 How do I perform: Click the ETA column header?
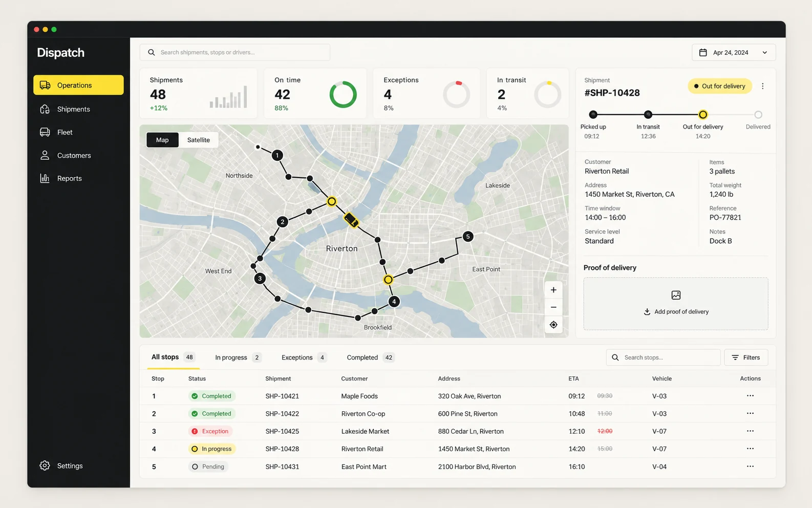pos(573,379)
